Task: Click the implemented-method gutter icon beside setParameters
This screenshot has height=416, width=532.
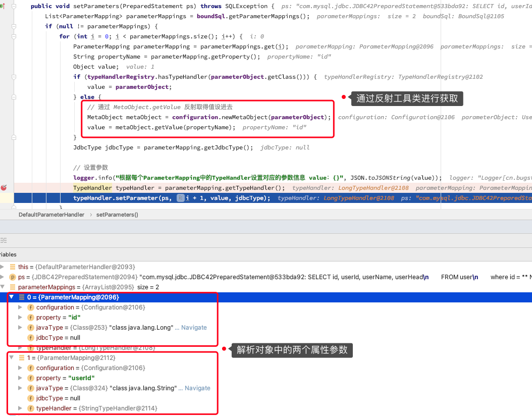Action: point(2,6)
